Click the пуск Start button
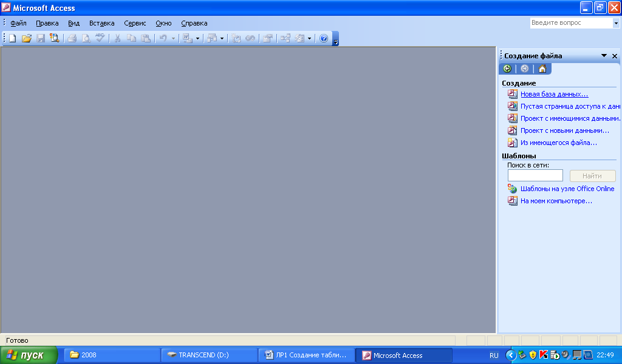 click(x=29, y=355)
